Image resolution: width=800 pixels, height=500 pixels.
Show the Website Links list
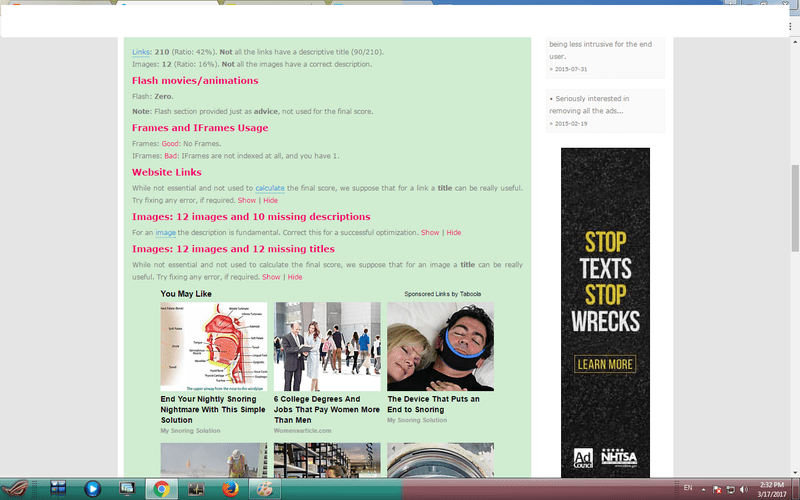pos(247,201)
